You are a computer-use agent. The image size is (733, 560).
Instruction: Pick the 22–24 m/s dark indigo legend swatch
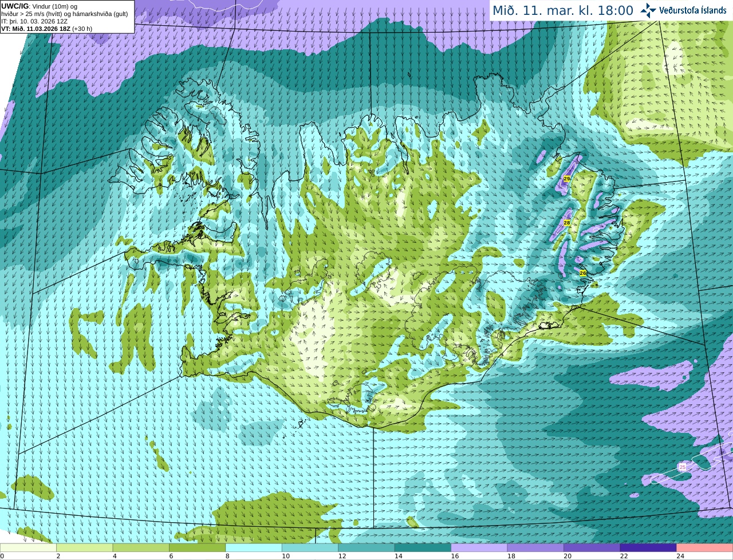[648, 548]
